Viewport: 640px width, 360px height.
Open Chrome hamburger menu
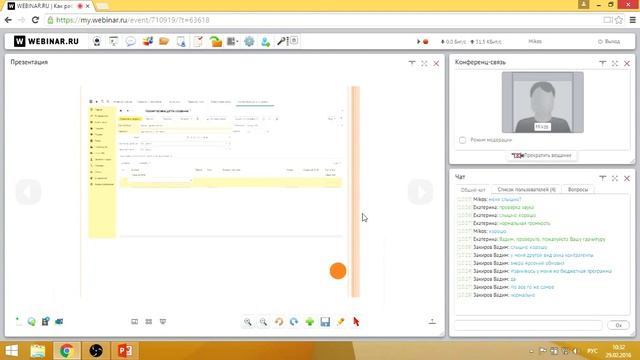[x=632, y=20]
